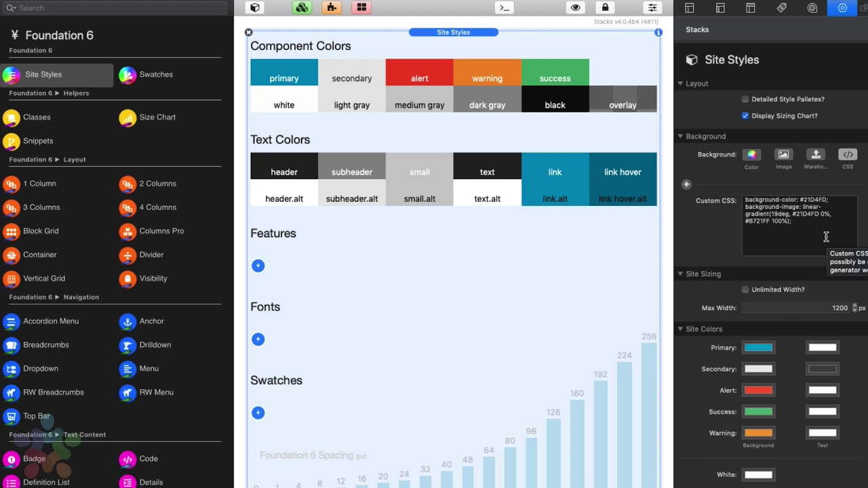Uncheck Display Sizing Chart option
The image size is (868, 488).
[745, 116]
